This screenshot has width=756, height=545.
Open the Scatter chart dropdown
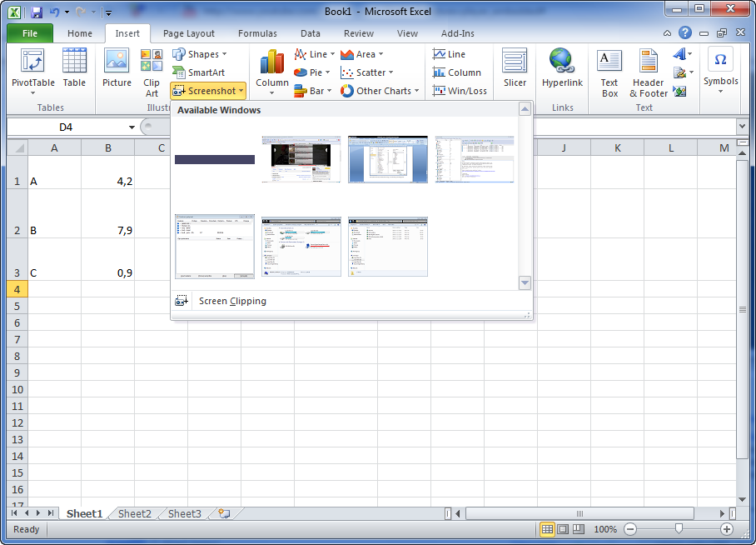tap(367, 72)
